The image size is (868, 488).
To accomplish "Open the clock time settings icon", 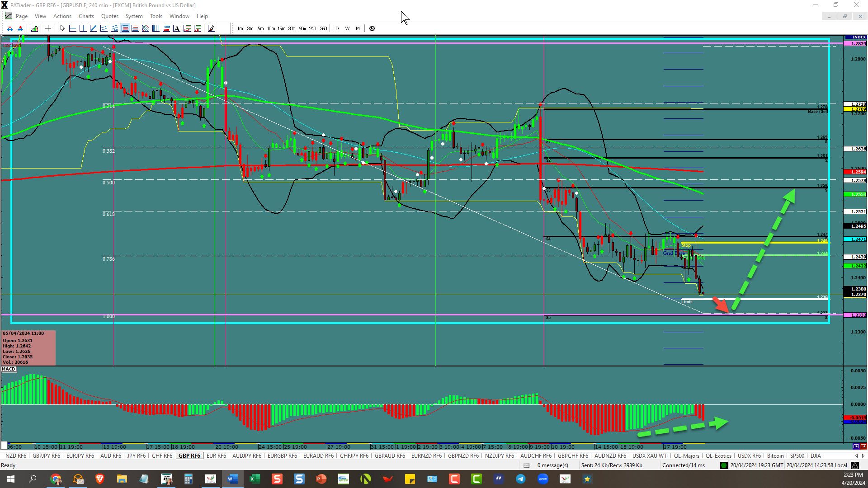I will 372,28.
